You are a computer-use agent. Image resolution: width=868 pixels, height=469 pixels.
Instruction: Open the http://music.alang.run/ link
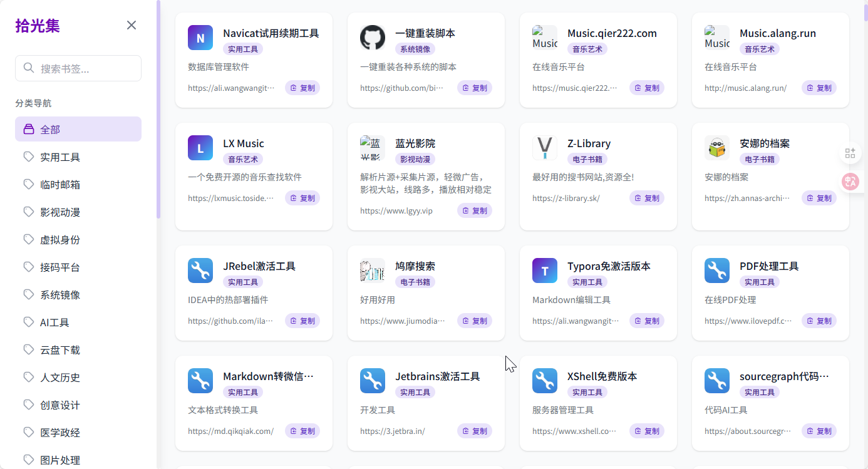coord(745,88)
